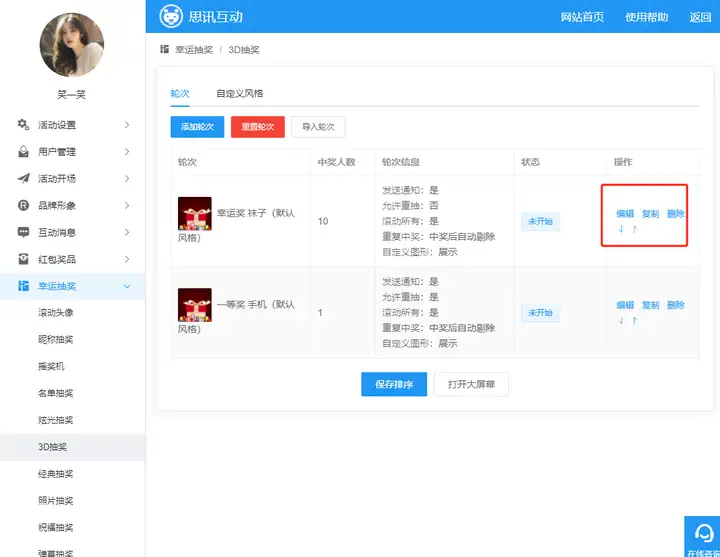This screenshot has height=557, width=720.
Task: Click the 保存排序 button
Action: point(394,384)
